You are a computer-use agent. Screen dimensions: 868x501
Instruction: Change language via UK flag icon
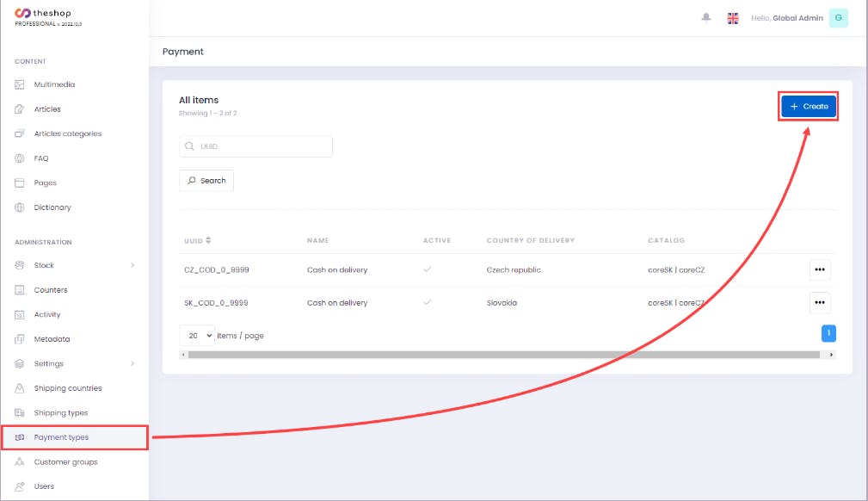coord(733,18)
